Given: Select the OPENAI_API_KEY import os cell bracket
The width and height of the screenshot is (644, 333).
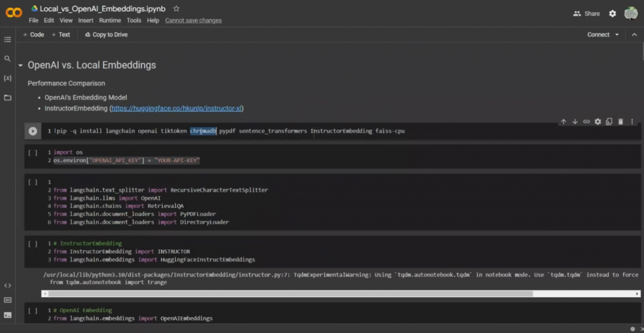Looking at the screenshot, I should [x=33, y=153].
